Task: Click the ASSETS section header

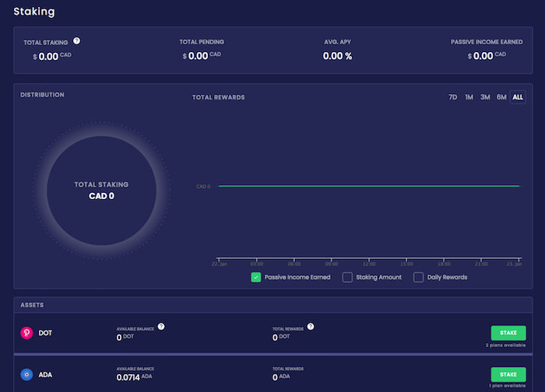Action: [x=32, y=305]
